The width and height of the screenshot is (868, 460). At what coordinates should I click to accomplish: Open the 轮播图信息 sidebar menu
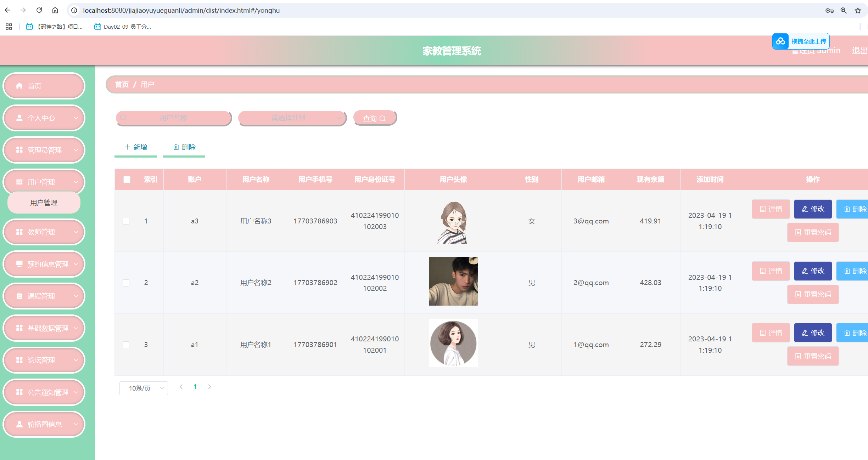(x=44, y=424)
